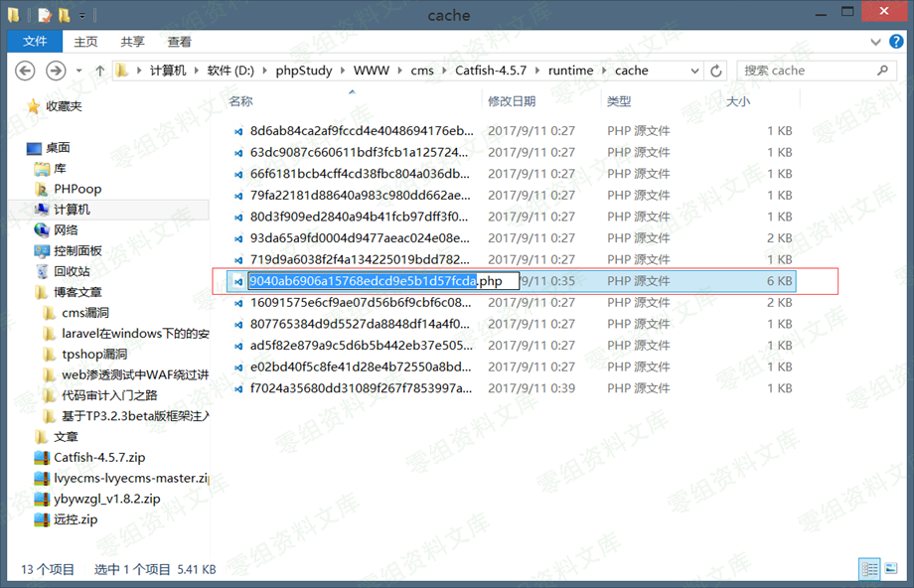
Task: Switch to large thumbnails view in status bar
Action: tap(892, 569)
